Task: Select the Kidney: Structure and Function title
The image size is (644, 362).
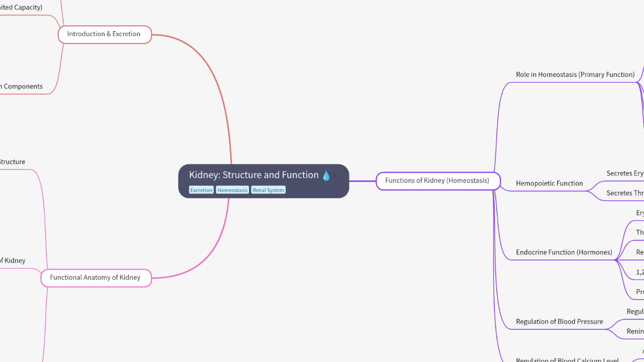Action: pos(254,175)
